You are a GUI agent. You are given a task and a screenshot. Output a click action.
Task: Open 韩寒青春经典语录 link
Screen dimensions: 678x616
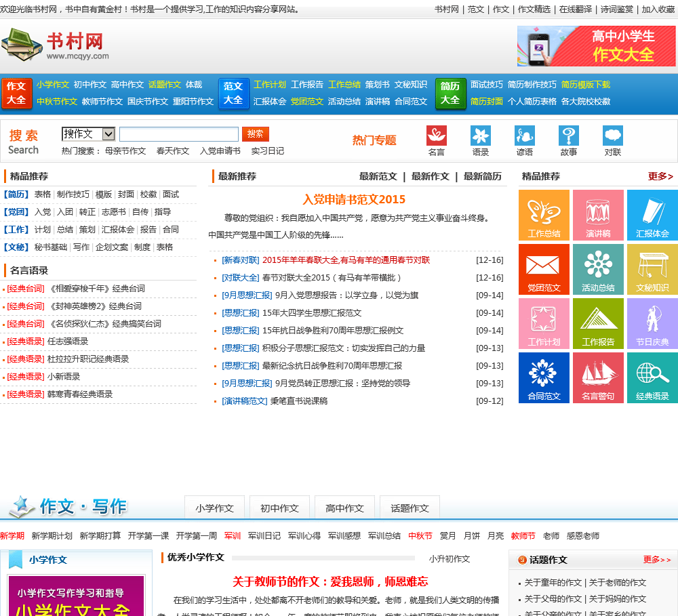80,394
